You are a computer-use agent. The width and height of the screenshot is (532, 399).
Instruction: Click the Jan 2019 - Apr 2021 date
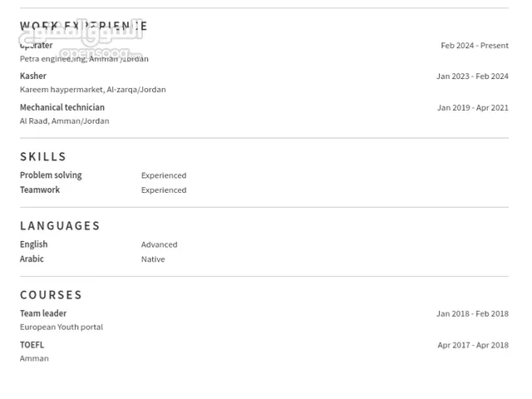click(x=473, y=108)
